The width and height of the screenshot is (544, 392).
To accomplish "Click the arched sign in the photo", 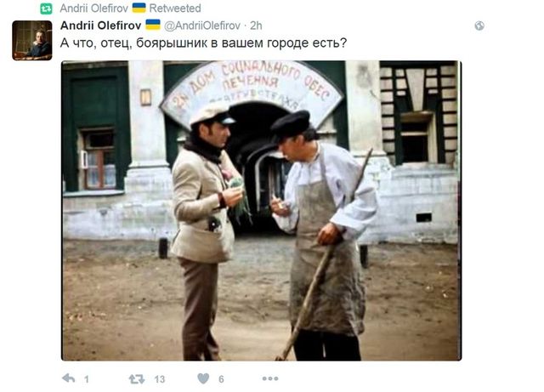I will pos(252,88).
